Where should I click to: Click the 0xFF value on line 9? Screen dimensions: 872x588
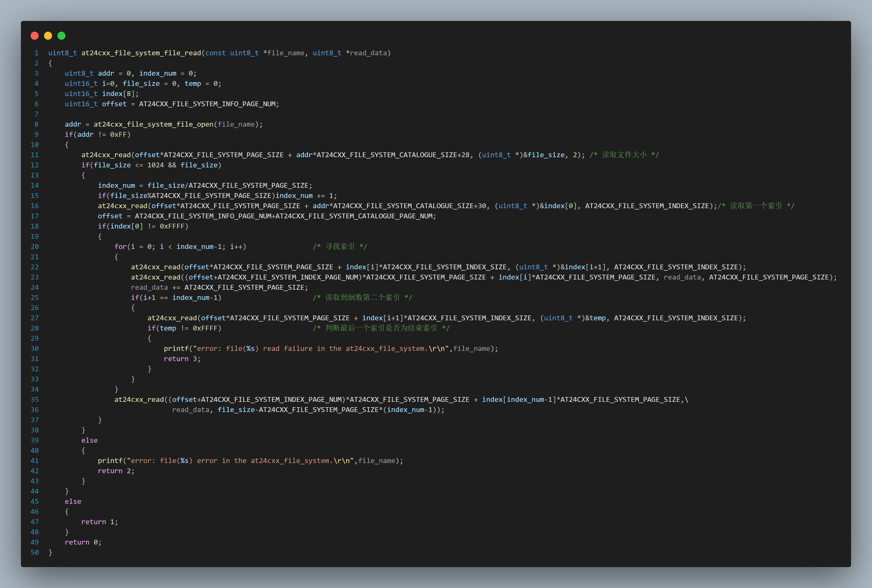click(x=118, y=134)
